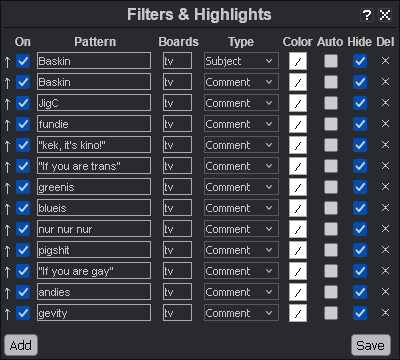Delete the blueis filter
Screen dimensions: 400x360
coord(385,208)
